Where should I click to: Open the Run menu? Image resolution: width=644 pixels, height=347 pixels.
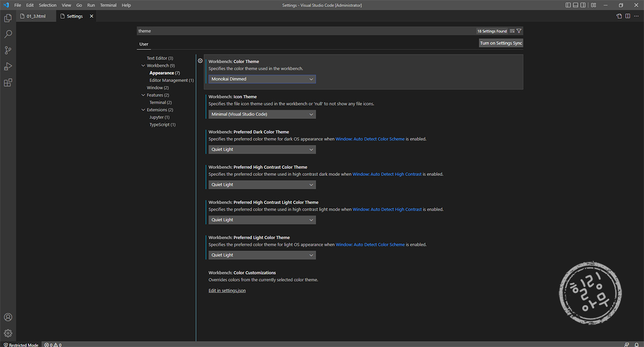click(x=91, y=5)
